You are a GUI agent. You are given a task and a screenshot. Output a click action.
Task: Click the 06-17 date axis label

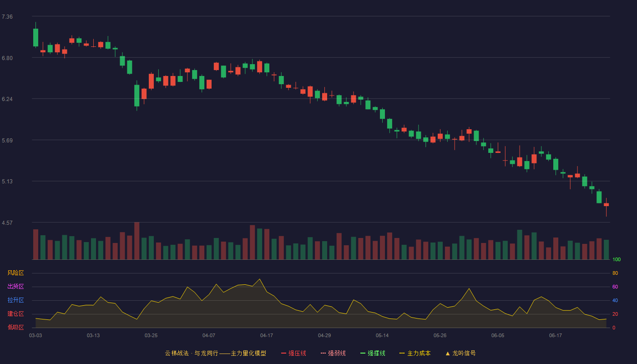(x=556, y=335)
